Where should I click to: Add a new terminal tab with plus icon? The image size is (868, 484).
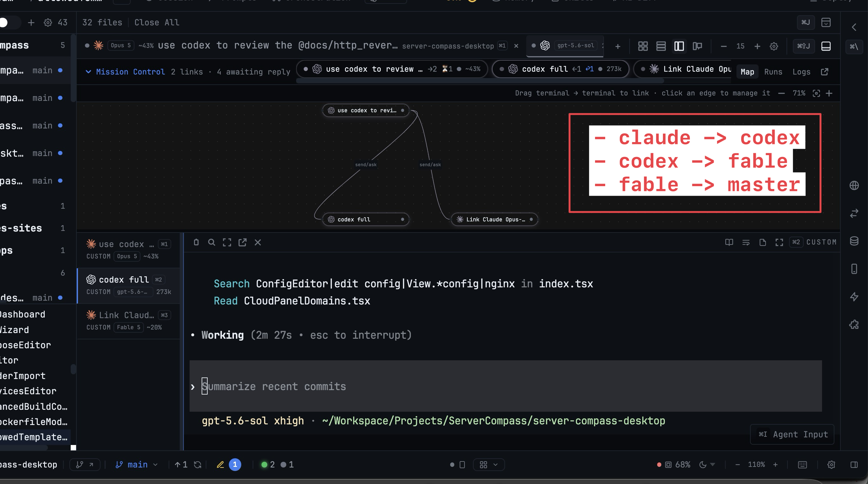618,47
